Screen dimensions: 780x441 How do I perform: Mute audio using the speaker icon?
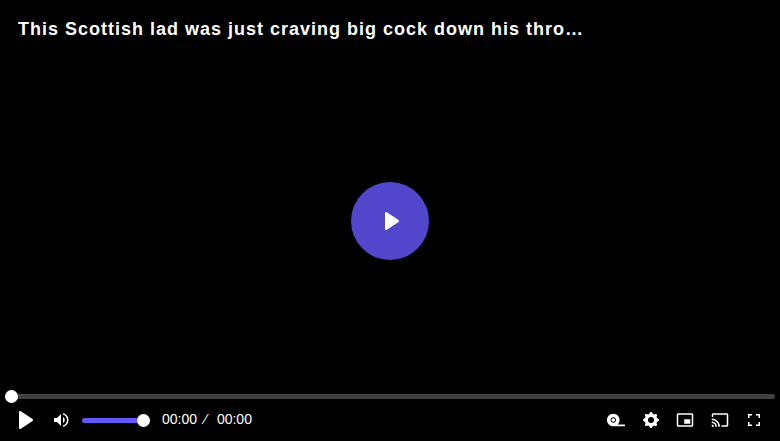(61, 420)
